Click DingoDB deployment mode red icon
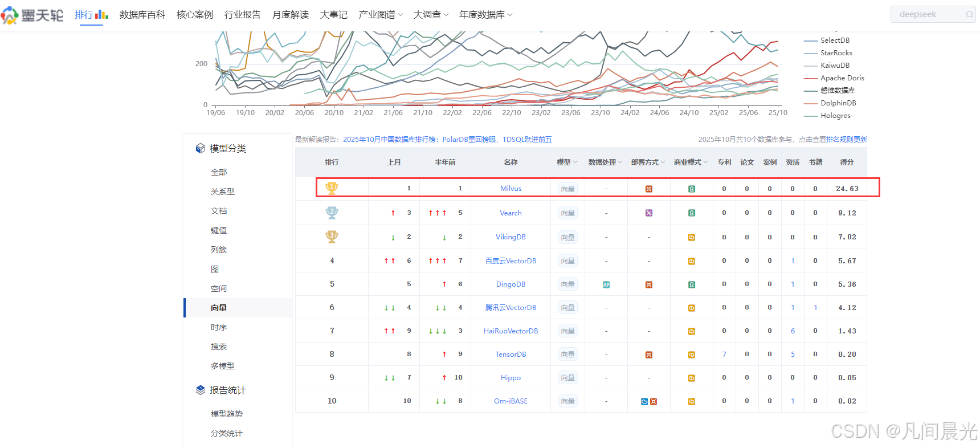This screenshot has width=980, height=448. 649,284
